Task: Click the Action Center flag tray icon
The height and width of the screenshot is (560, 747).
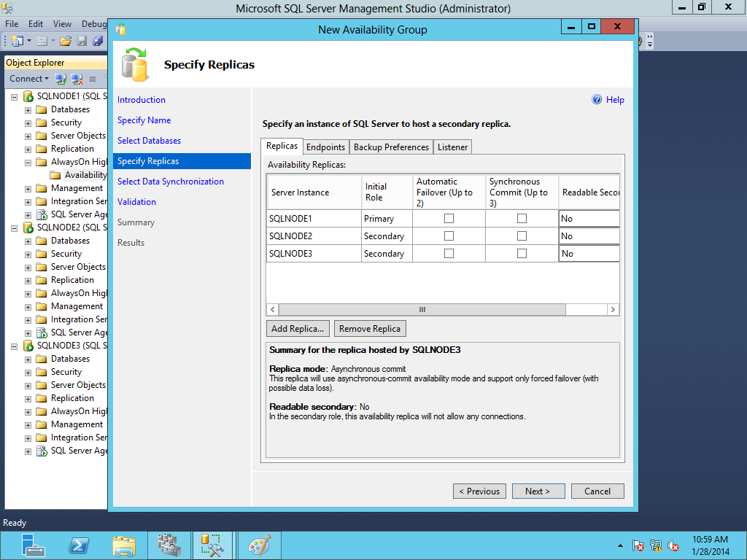Action: (638, 545)
